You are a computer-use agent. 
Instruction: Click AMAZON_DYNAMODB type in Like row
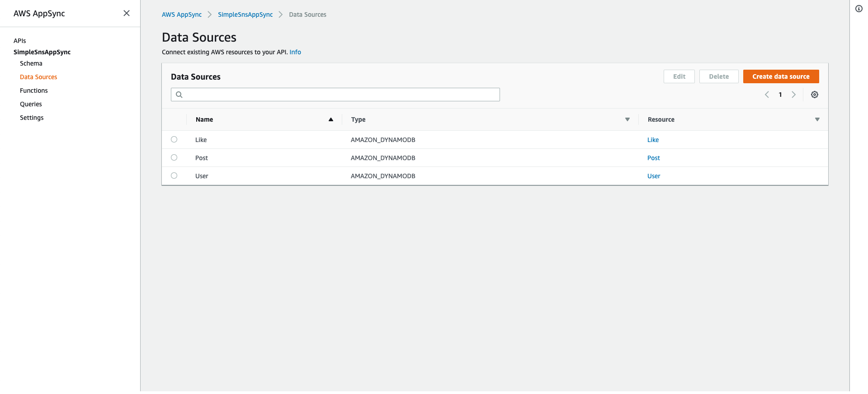pyautogui.click(x=383, y=140)
